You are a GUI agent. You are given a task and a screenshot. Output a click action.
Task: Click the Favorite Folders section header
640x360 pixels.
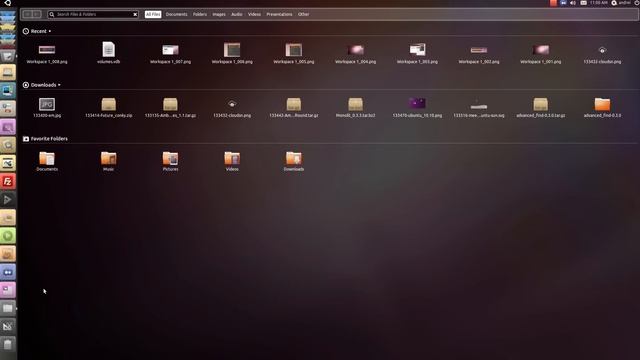click(x=45, y=139)
